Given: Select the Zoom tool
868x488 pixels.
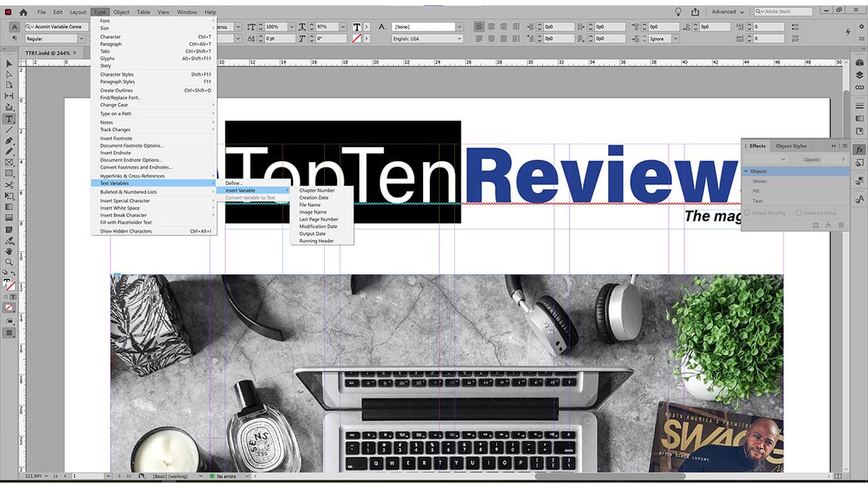Looking at the screenshot, I should [x=9, y=262].
